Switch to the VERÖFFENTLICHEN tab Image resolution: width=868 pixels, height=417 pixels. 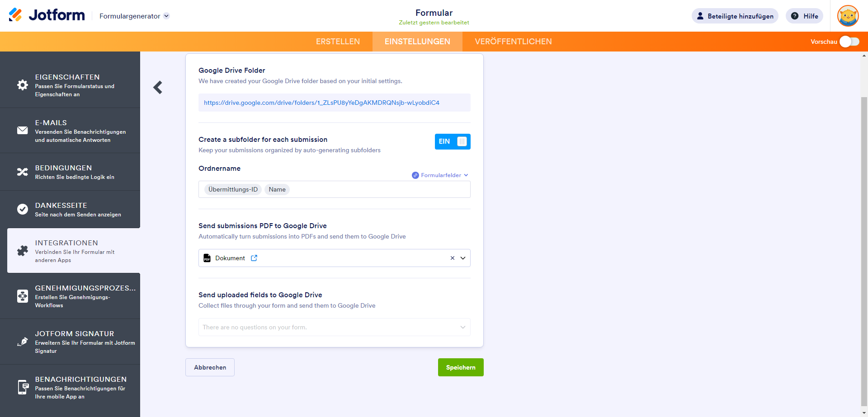[513, 42]
